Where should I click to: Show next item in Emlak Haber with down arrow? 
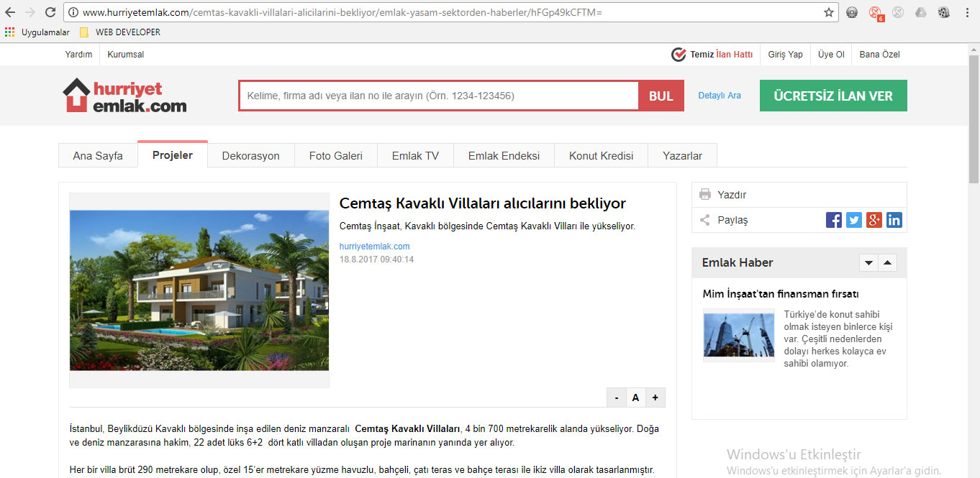click(x=868, y=263)
